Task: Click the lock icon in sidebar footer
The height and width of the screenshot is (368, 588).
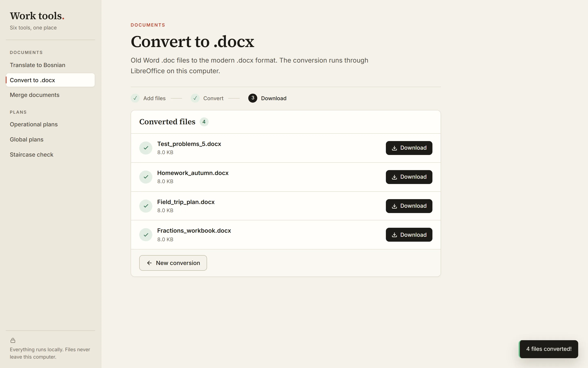Action: [13, 340]
